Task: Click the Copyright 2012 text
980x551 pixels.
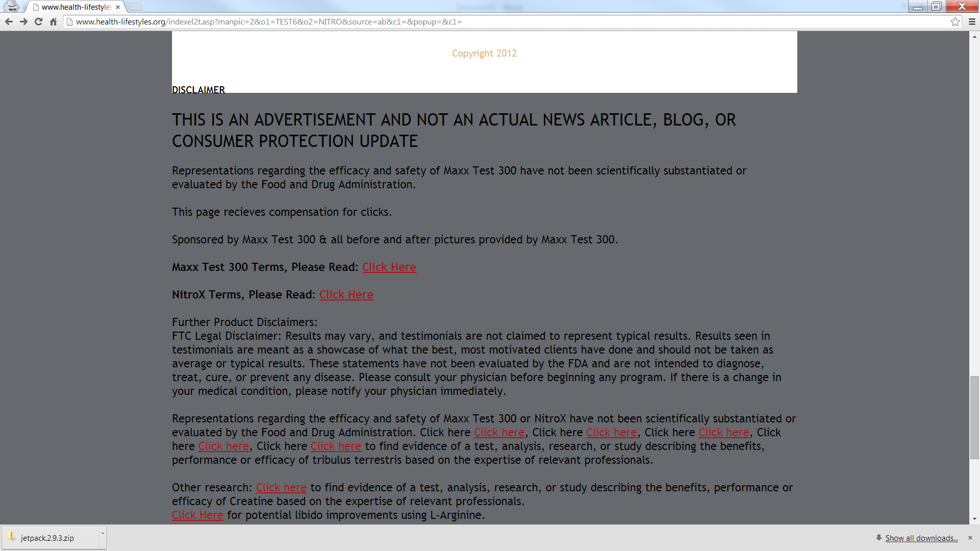Action: tap(484, 54)
